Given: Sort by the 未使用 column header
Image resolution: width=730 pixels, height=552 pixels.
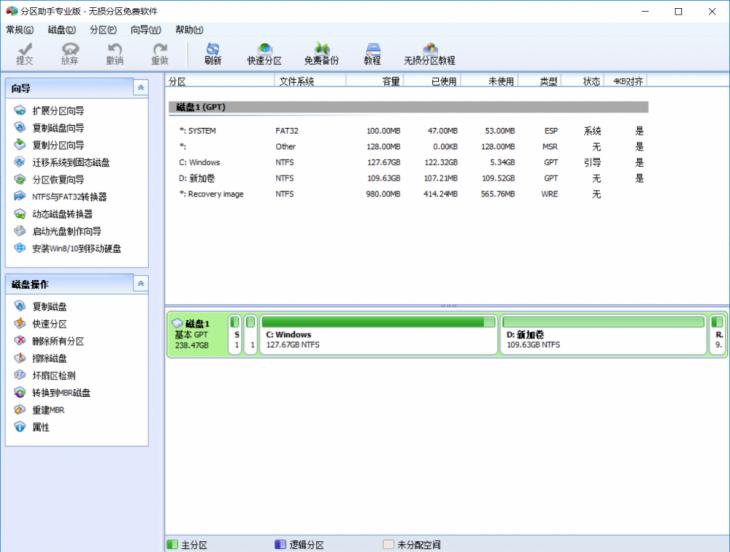Looking at the screenshot, I should [489, 81].
